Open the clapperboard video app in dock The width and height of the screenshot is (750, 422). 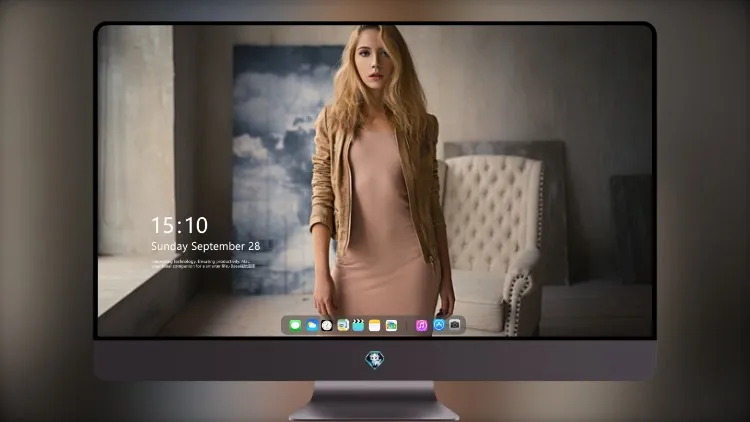[358, 325]
